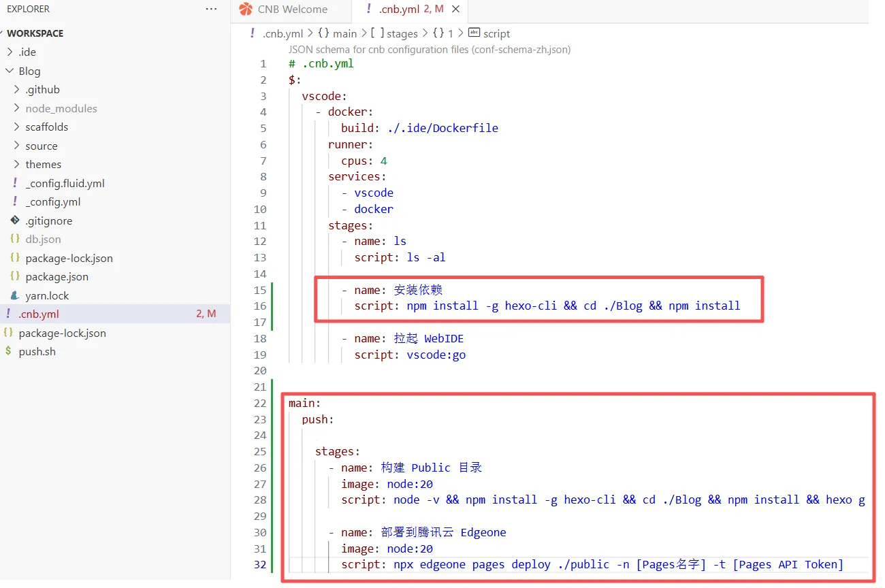Screen dimensions: 885x588
Task: Click the 'push:' key on line 23
Action: point(318,419)
